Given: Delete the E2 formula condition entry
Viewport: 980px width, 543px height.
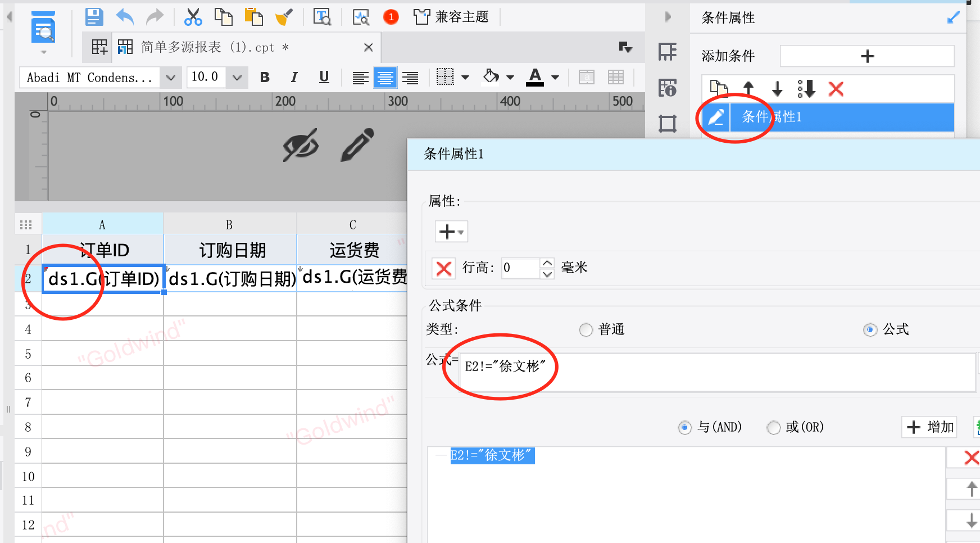Looking at the screenshot, I should click(970, 458).
